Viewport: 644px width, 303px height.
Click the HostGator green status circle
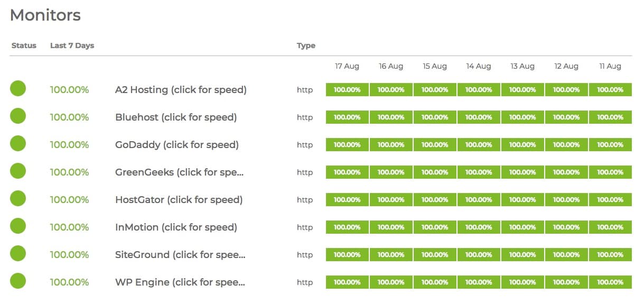18,198
